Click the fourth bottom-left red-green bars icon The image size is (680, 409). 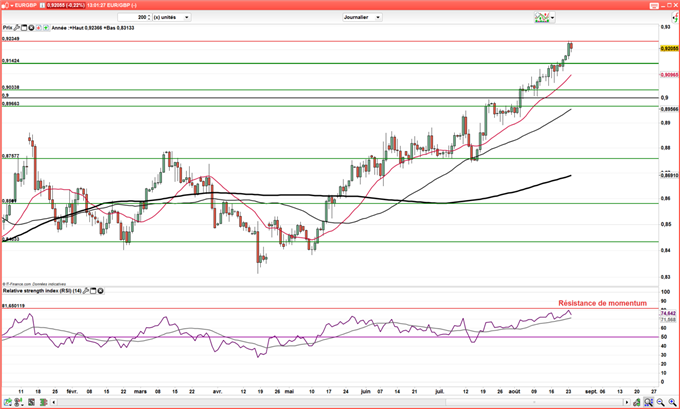(42, 402)
